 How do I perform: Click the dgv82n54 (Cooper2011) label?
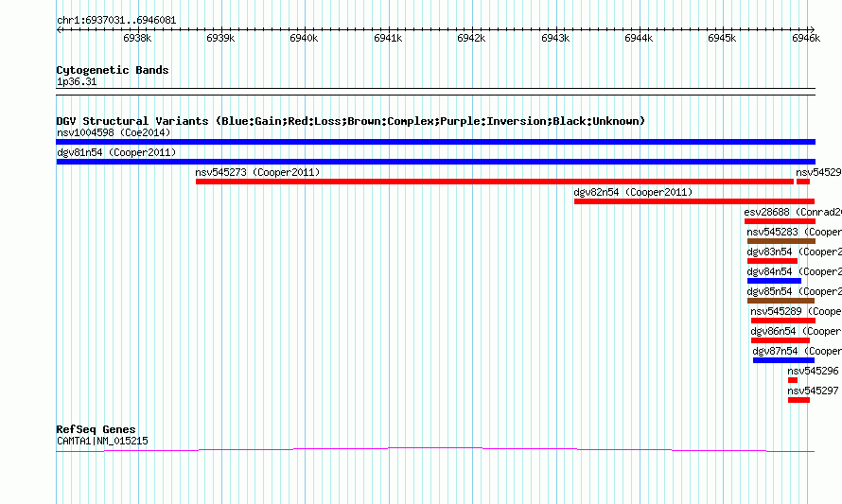633,192
